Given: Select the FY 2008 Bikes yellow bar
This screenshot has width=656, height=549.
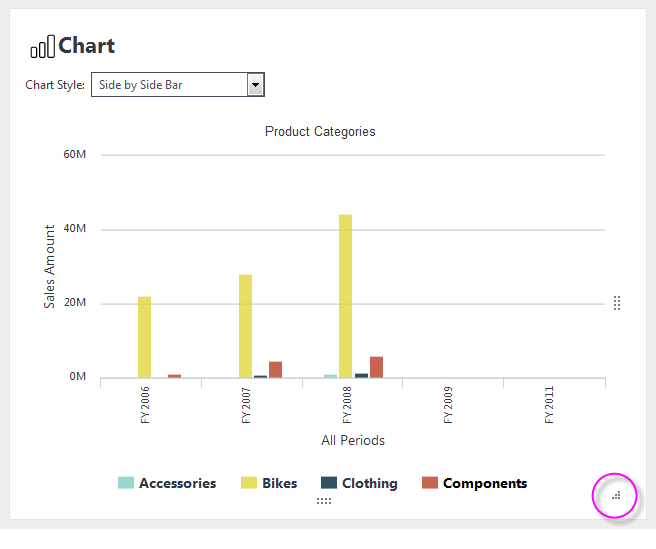Looking at the screenshot, I should pyautogui.click(x=346, y=296).
